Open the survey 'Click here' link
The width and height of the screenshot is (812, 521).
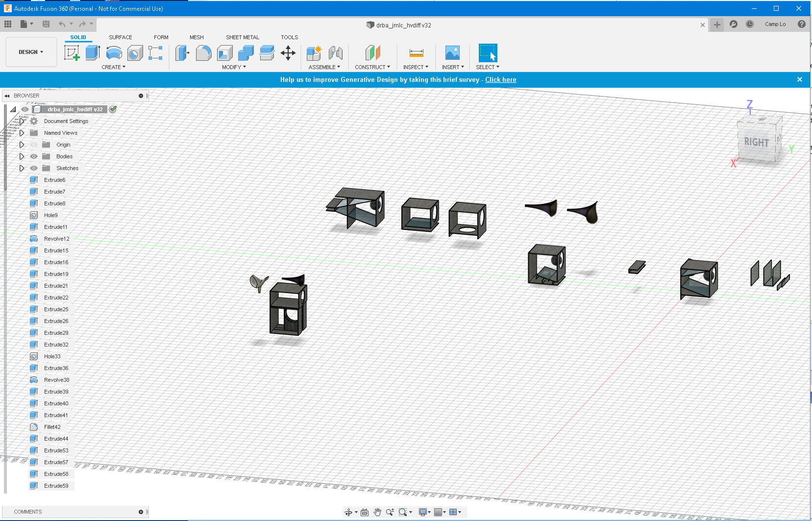pos(500,79)
